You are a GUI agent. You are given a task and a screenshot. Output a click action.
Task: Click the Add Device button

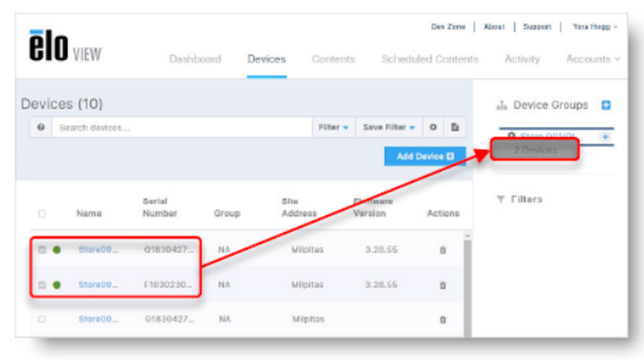click(425, 156)
